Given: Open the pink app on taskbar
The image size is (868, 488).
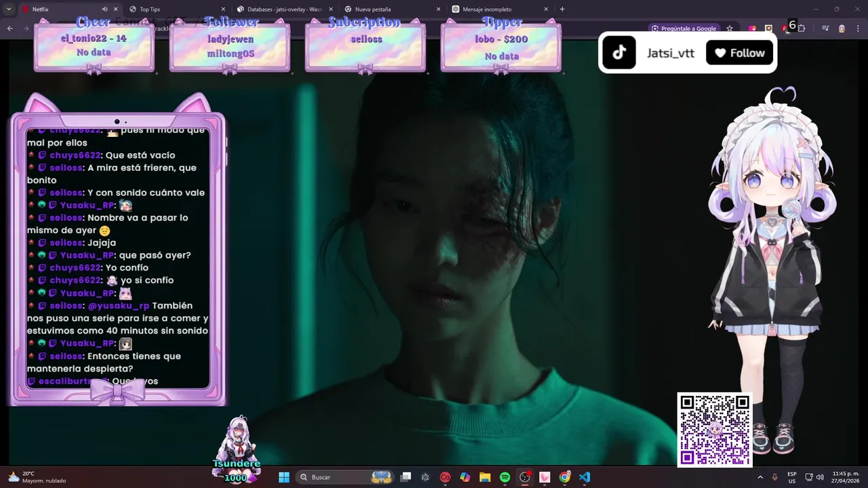Looking at the screenshot, I should pyautogui.click(x=545, y=477).
